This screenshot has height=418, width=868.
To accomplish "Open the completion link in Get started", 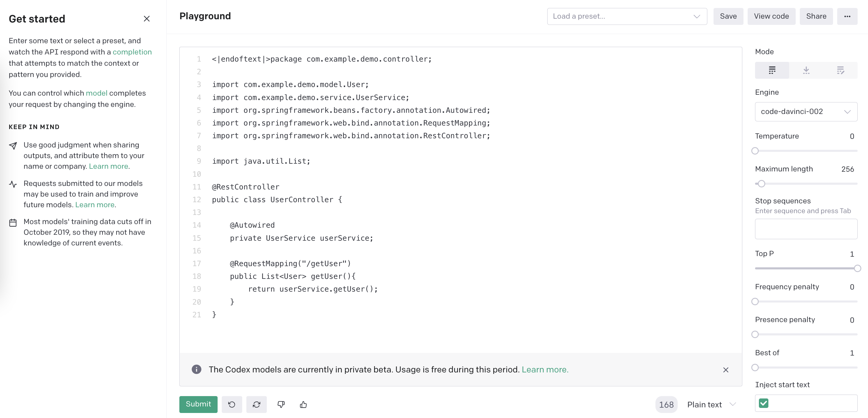I will (x=132, y=52).
